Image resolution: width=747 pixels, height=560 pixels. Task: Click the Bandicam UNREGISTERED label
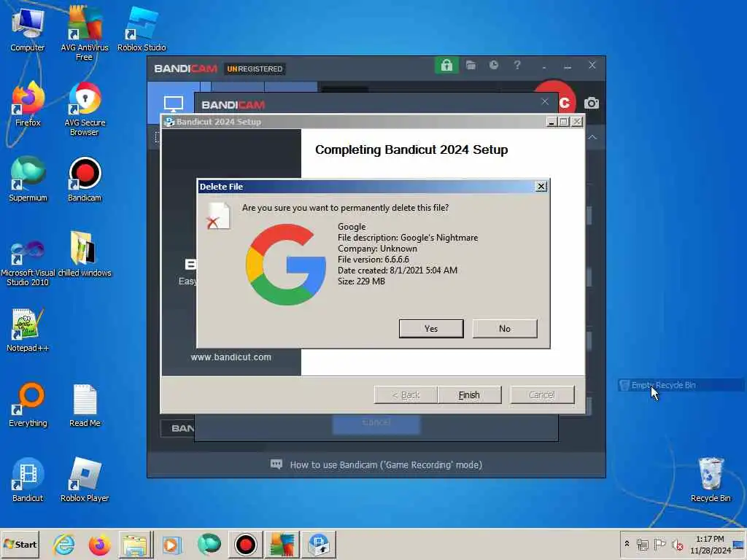pos(255,69)
